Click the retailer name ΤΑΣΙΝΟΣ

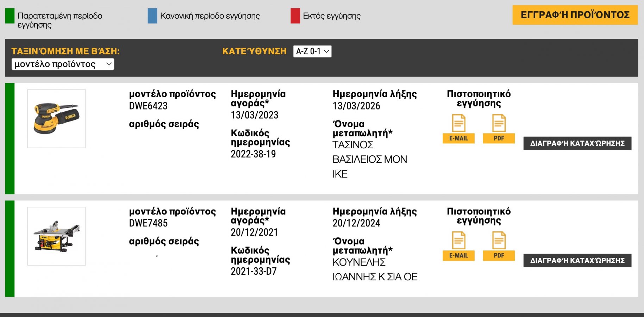353,145
